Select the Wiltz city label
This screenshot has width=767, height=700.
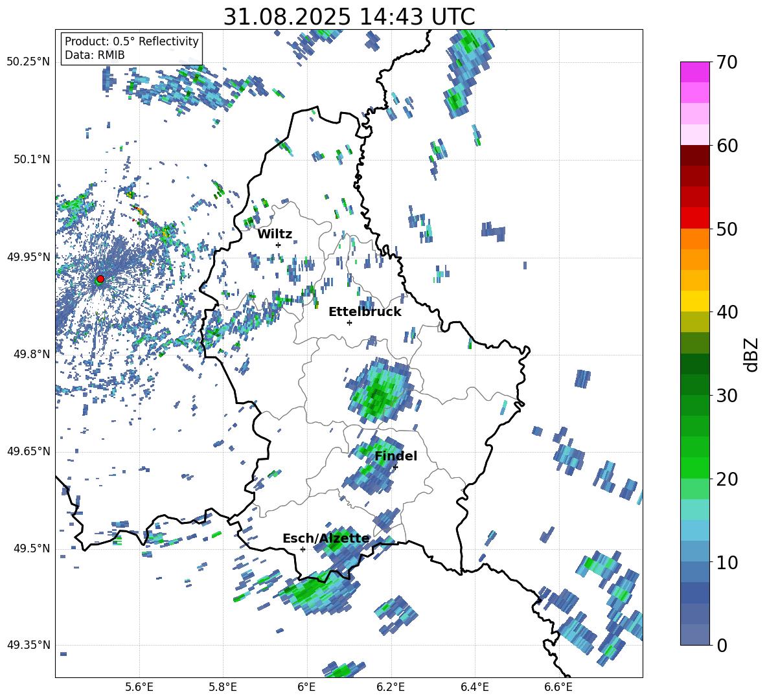coord(275,234)
